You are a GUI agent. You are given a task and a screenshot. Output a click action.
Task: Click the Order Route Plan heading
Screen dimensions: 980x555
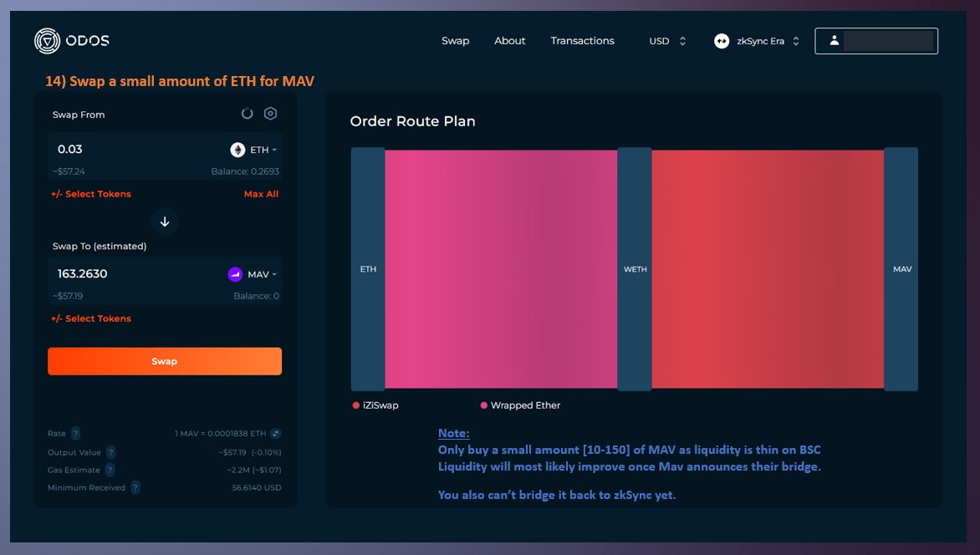point(412,121)
